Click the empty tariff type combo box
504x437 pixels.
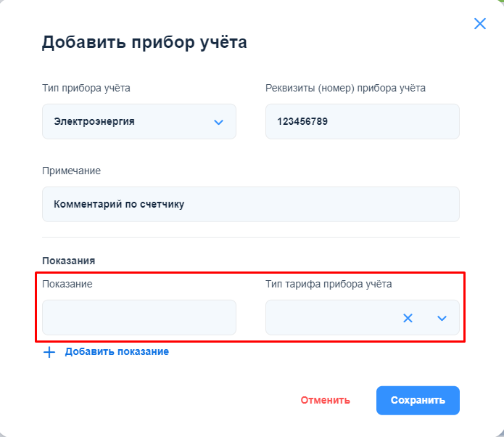tap(330, 318)
